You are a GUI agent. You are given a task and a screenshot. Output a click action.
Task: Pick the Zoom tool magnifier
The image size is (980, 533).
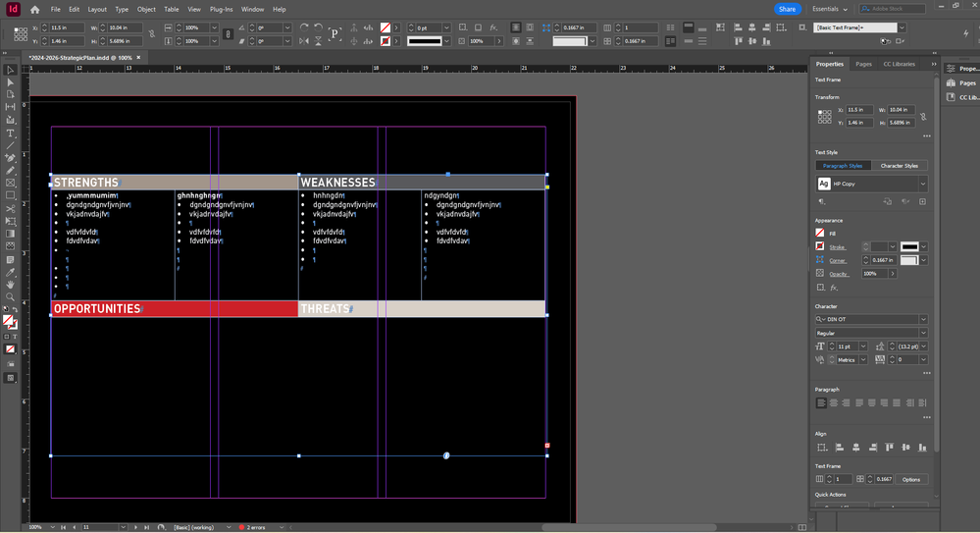click(x=11, y=297)
